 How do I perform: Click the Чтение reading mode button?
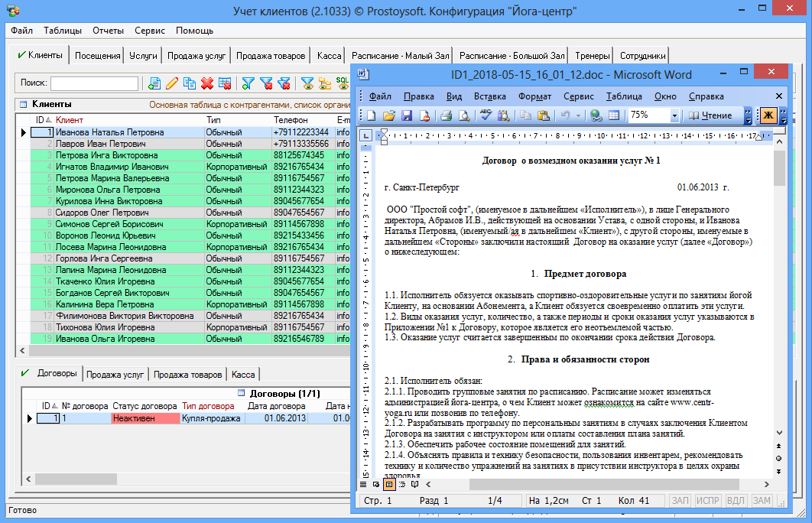pos(710,115)
